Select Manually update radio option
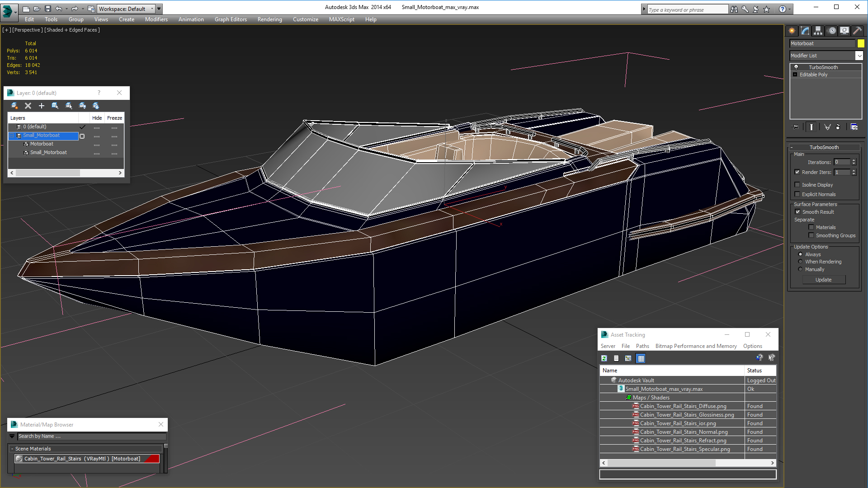Screen dimensions: 868x488 coord(800,269)
